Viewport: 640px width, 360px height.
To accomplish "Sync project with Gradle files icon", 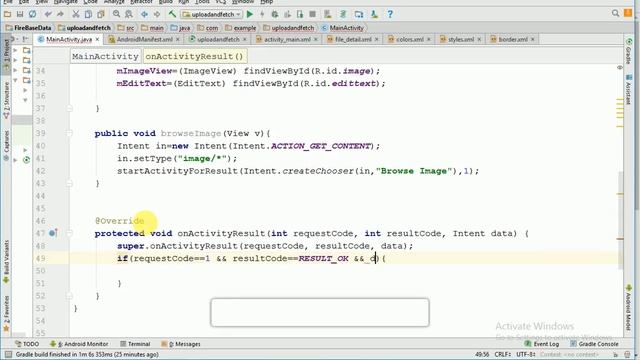I will click(x=343, y=14).
